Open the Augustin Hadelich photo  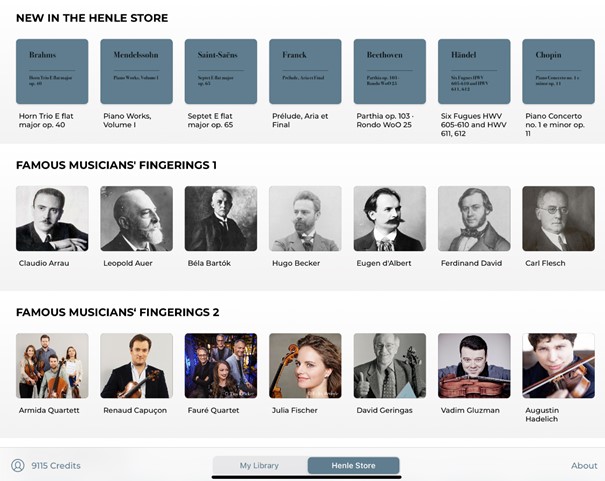558,366
